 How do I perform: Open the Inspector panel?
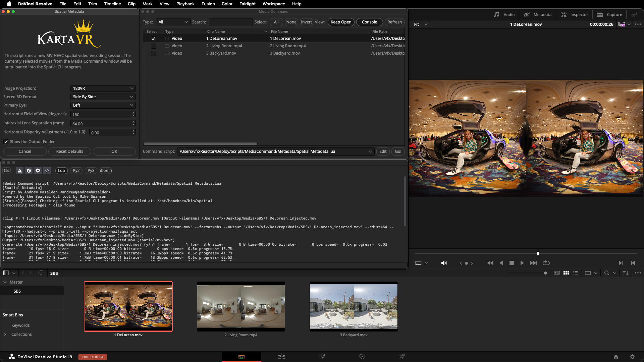(x=575, y=14)
